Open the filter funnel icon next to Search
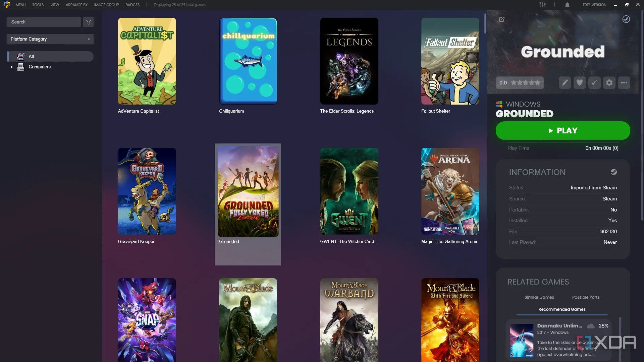 [89, 22]
